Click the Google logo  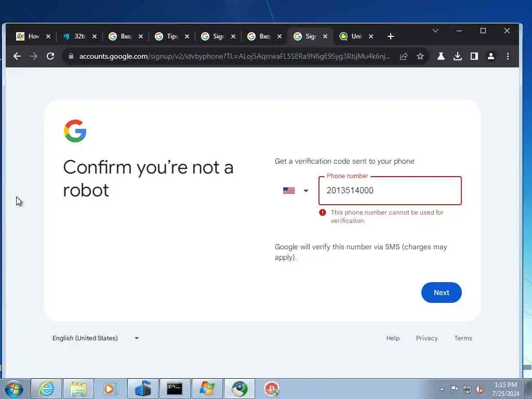pos(75,131)
